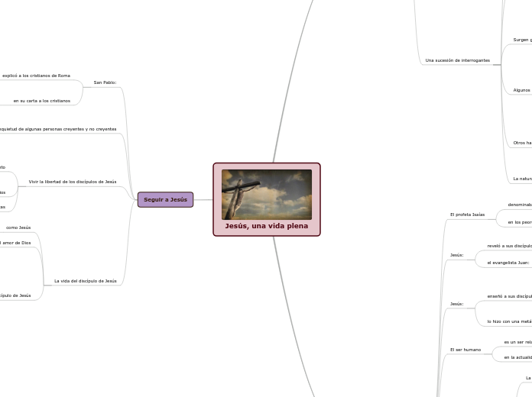Select 'Vivir la libertad de los discípulos de Jesús'

point(73,182)
